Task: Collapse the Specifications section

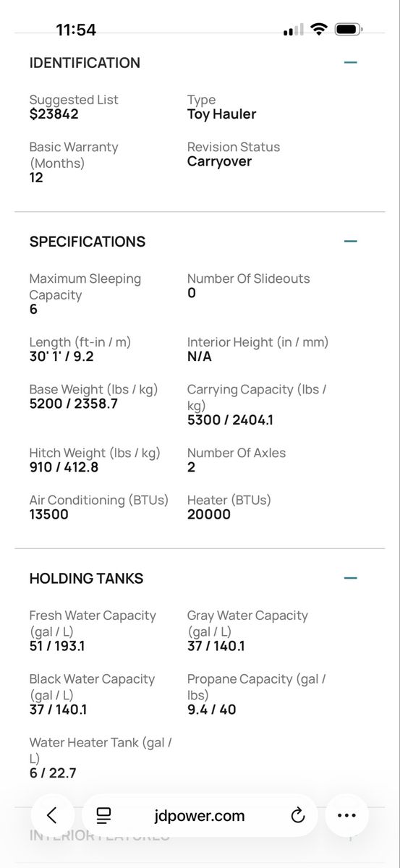Action: click(x=351, y=242)
